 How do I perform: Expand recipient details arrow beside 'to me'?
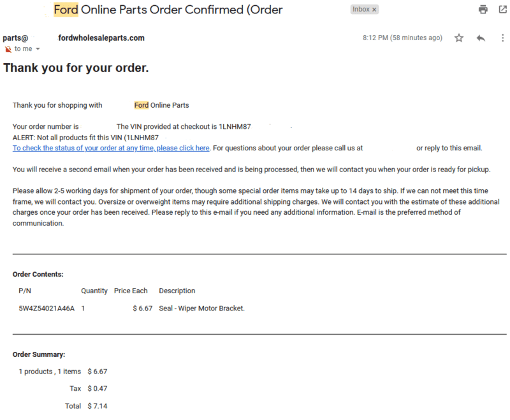click(38, 49)
